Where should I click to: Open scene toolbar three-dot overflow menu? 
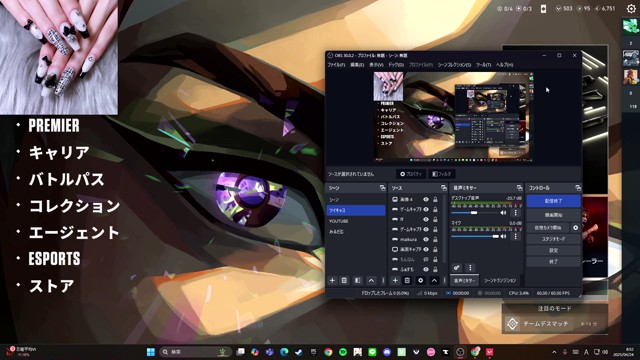pyautogui.click(x=383, y=280)
